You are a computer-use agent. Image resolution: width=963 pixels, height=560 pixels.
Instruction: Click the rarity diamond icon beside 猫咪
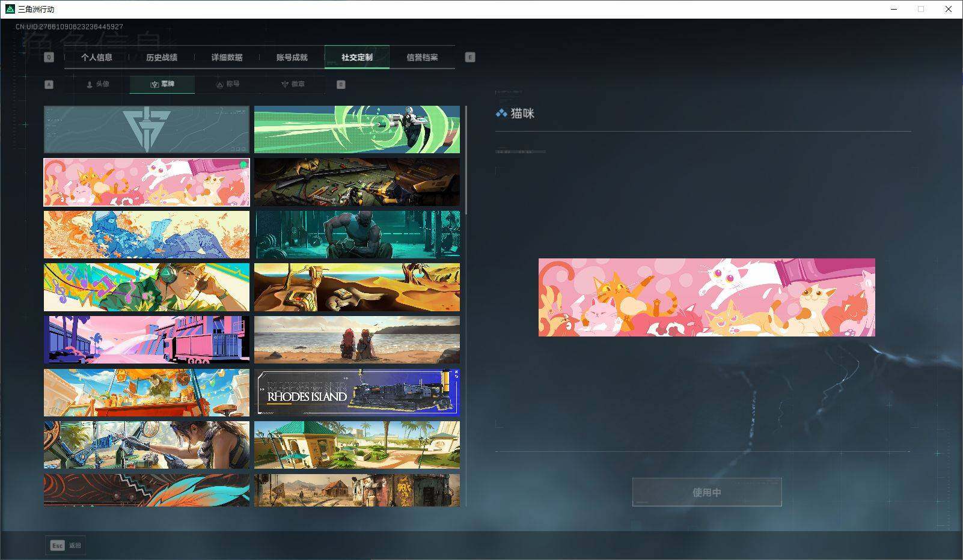(x=501, y=113)
